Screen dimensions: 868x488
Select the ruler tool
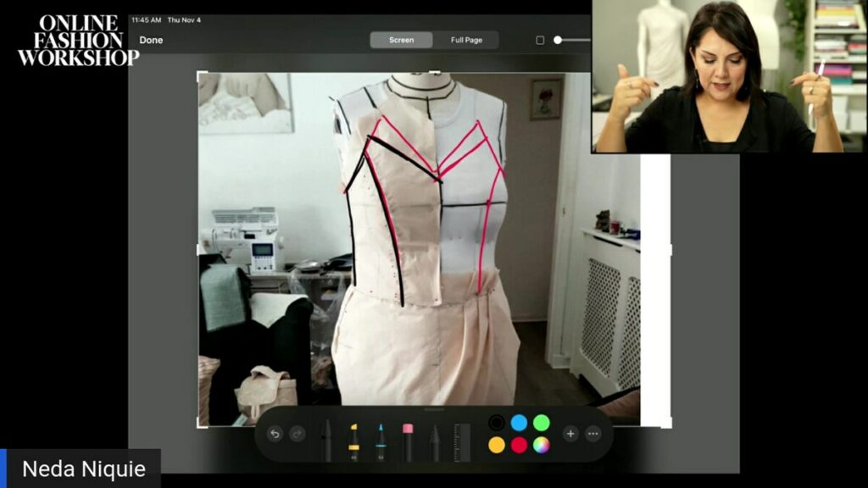coord(462,442)
